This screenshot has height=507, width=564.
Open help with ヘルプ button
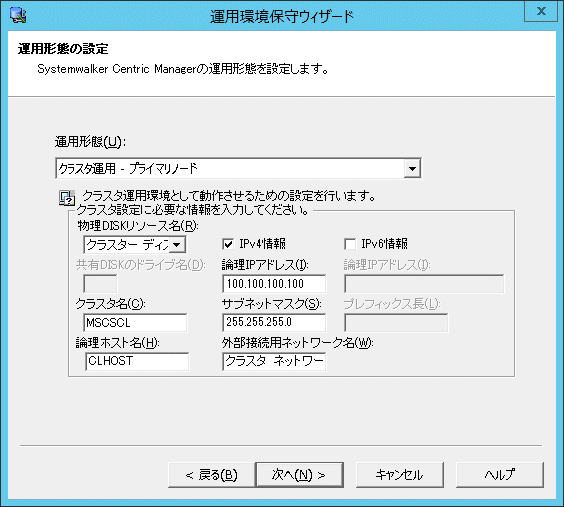point(500,475)
